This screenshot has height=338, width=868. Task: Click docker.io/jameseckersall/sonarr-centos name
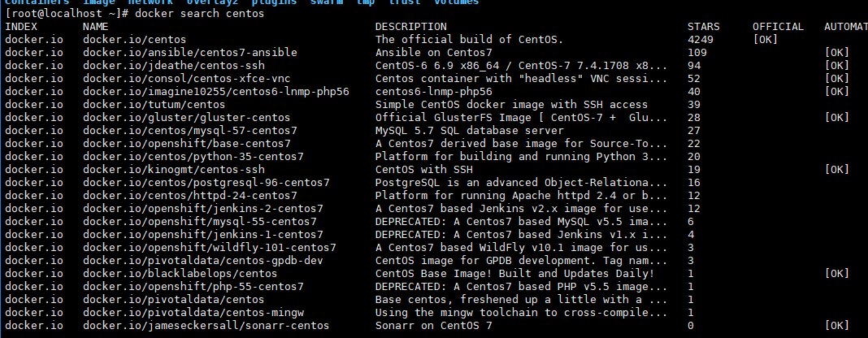pyautogui.click(x=206, y=325)
